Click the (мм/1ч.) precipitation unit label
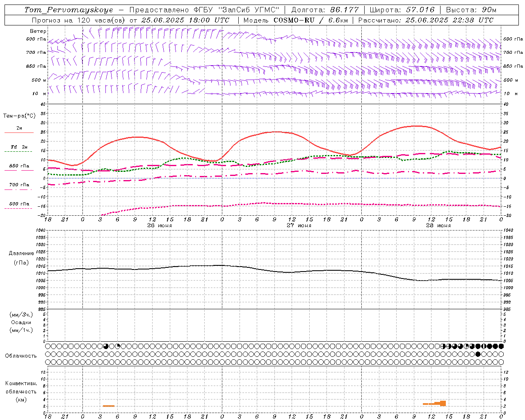 [x=21, y=330]
